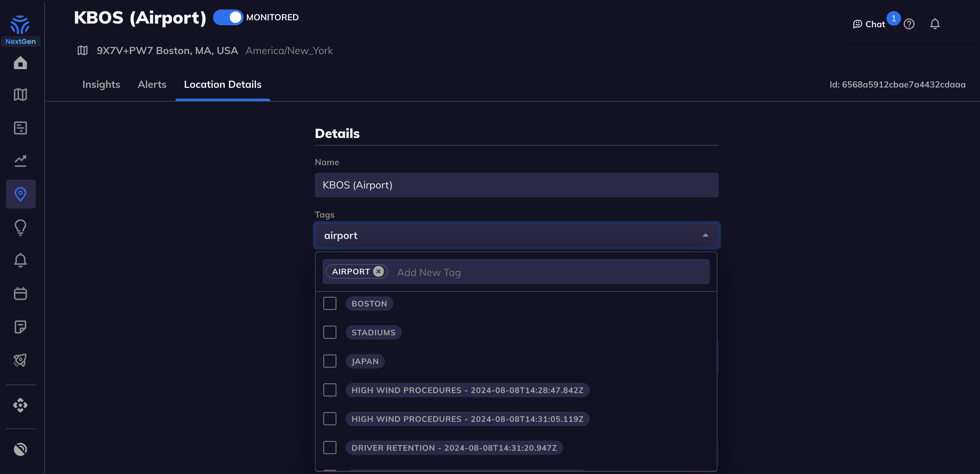Check High Wind Procedures 14:31:05 checkbox
980x474 pixels.
(x=330, y=419)
